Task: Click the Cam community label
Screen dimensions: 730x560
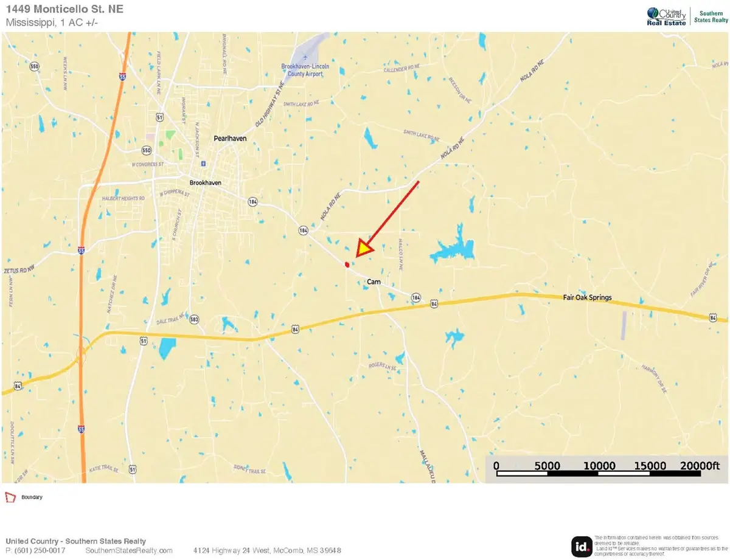Action: click(x=373, y=282)
